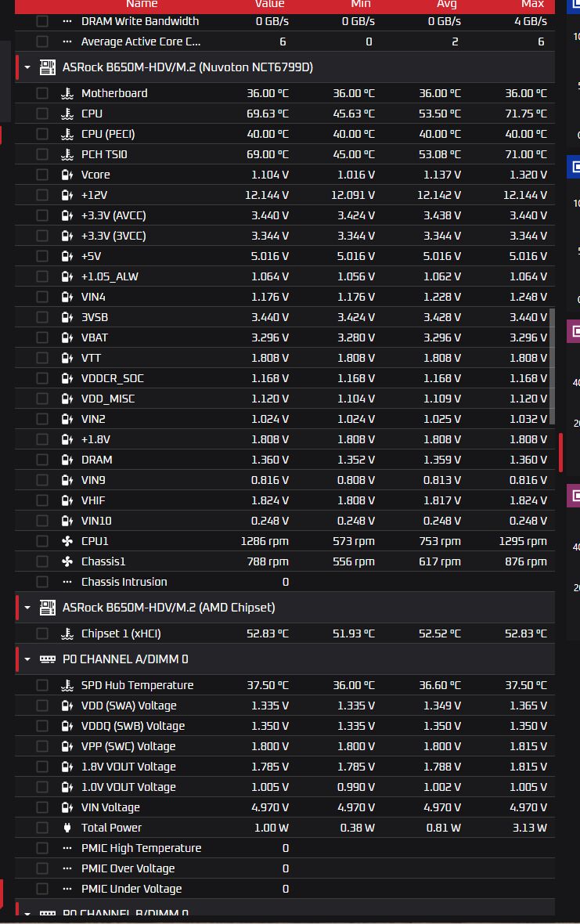
Task: Click the plug icon beside Total Power
Action: coord(67,828)
